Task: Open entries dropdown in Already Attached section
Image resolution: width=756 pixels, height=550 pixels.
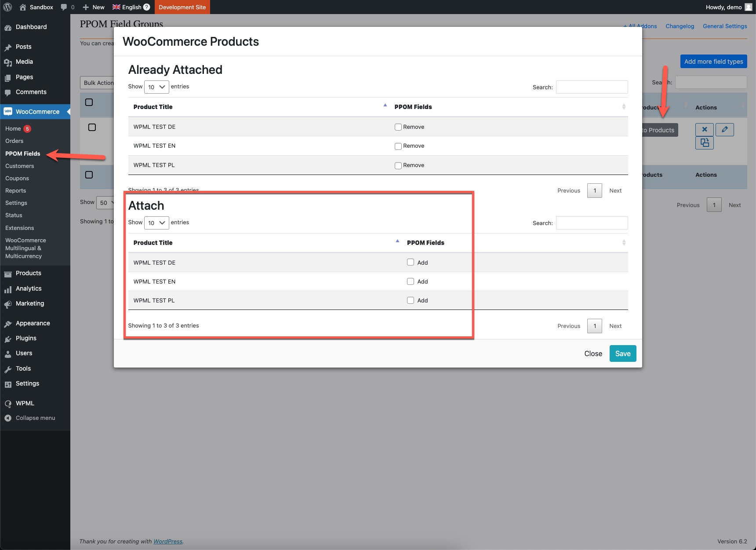Action: point(156,87)
